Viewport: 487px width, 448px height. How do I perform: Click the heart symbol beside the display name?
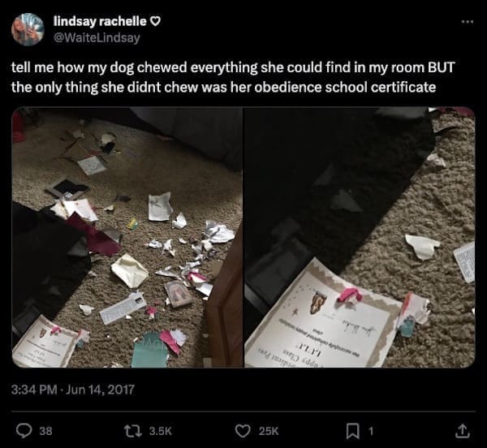point(155,21)
